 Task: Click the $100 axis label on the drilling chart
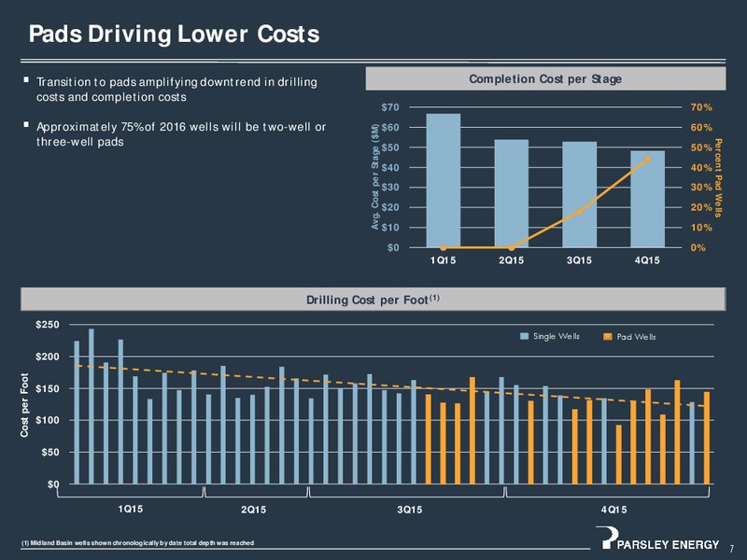coord(48,421)
